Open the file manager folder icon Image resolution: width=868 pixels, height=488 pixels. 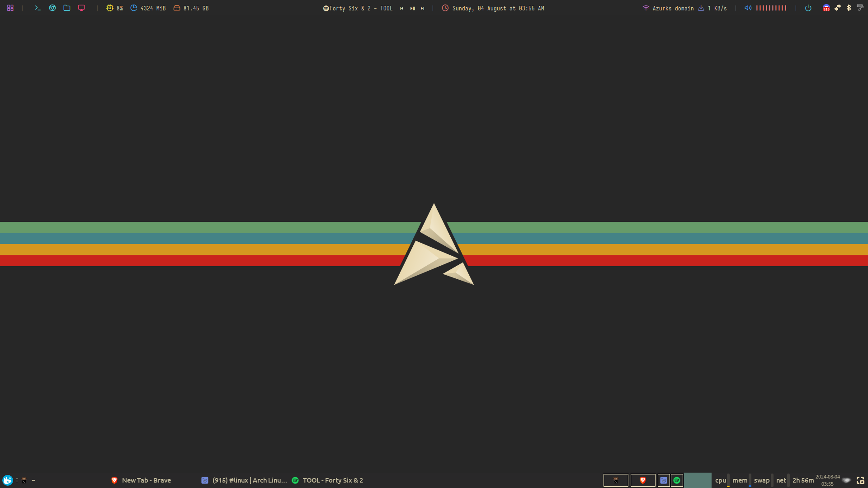tap(67, 8)
